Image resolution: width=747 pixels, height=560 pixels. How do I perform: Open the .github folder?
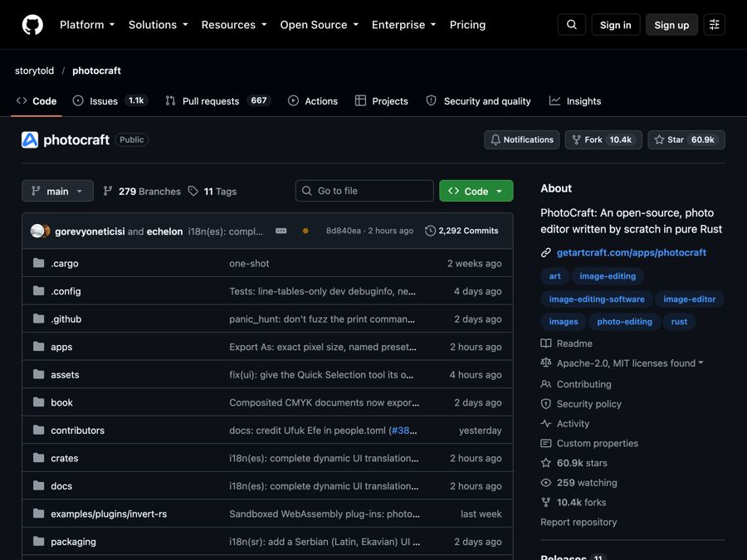(66, 319)
